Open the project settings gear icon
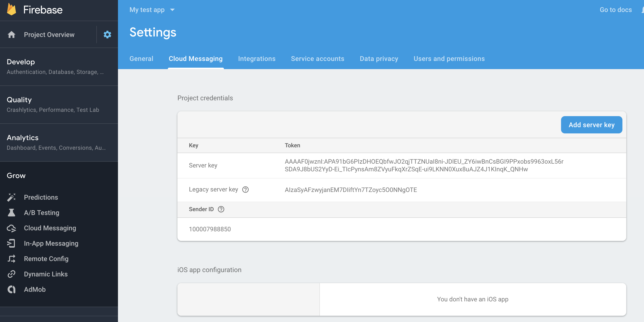The image size is (644, 322). [x=107, y=35]
